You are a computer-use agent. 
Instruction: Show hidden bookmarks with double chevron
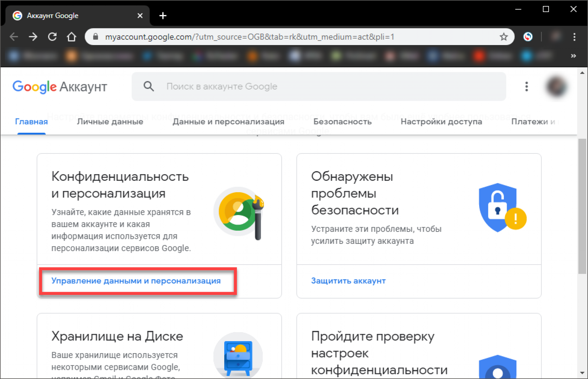tap(573, 56)
